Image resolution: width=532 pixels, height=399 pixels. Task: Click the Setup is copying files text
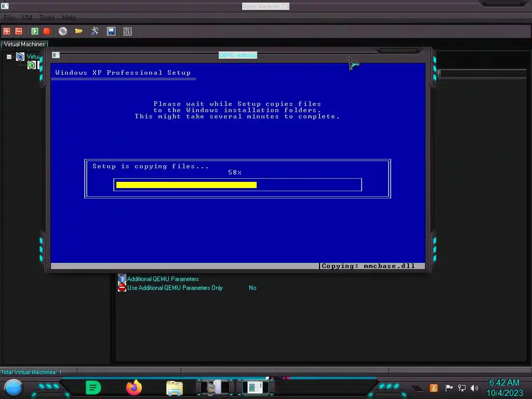[151, 166]
